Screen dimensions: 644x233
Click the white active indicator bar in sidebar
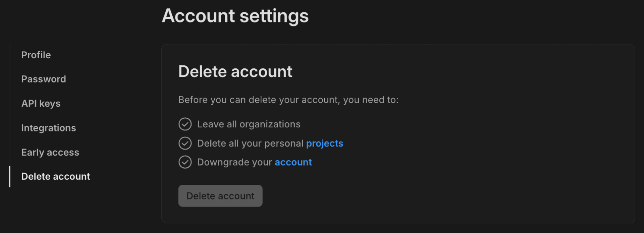coord(10,176)
